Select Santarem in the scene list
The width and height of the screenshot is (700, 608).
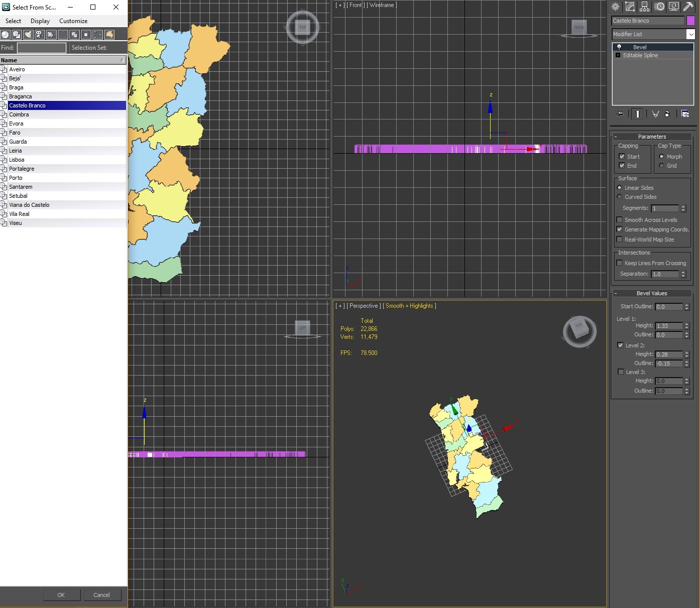pos(20,186)
